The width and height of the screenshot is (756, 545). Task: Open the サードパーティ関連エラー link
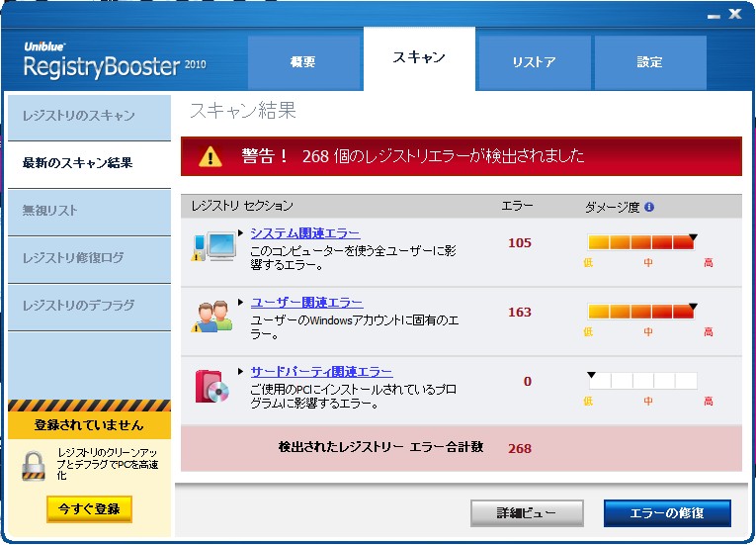click(321, 372)
